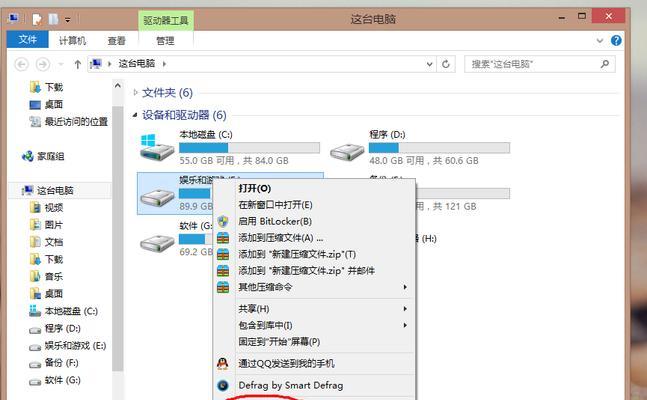Click the 本地磁盘 (C:) capacity bar
This screenshot has width=647, height=400.
(249, 148)
